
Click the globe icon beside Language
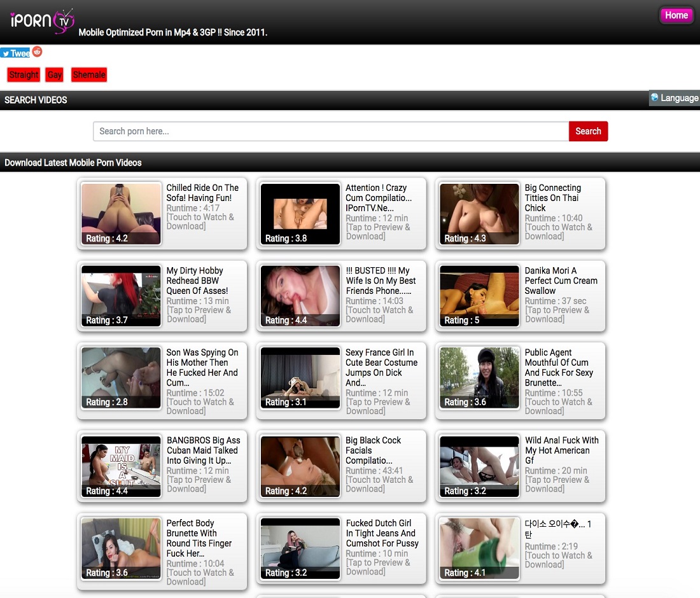coord(654,98)
